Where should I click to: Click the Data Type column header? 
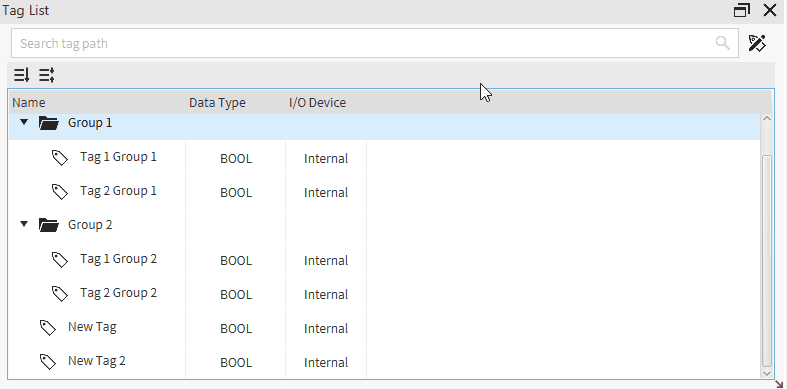click(217, 103)
